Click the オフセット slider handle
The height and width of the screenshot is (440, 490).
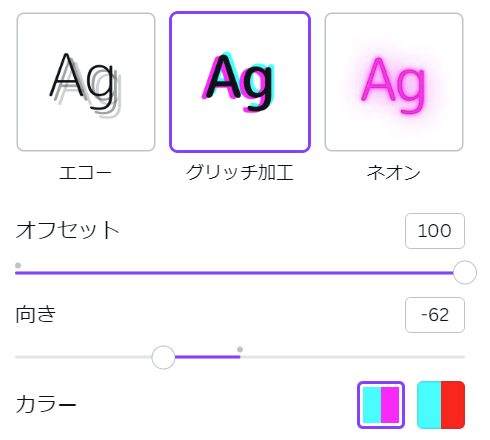coord(465,273)
